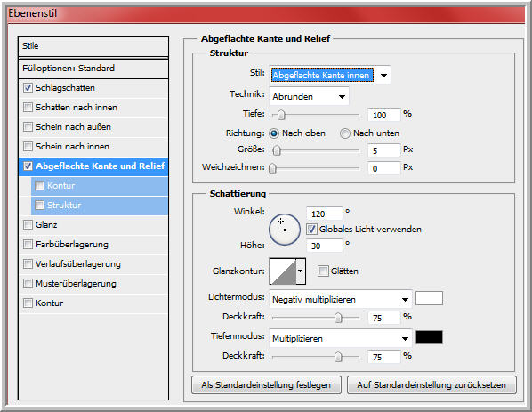Image resolution: width=532 pixels, height=412 pixels.
Task: Click Als Standardeinstellung festlegen button
Action: click(266, 384)
